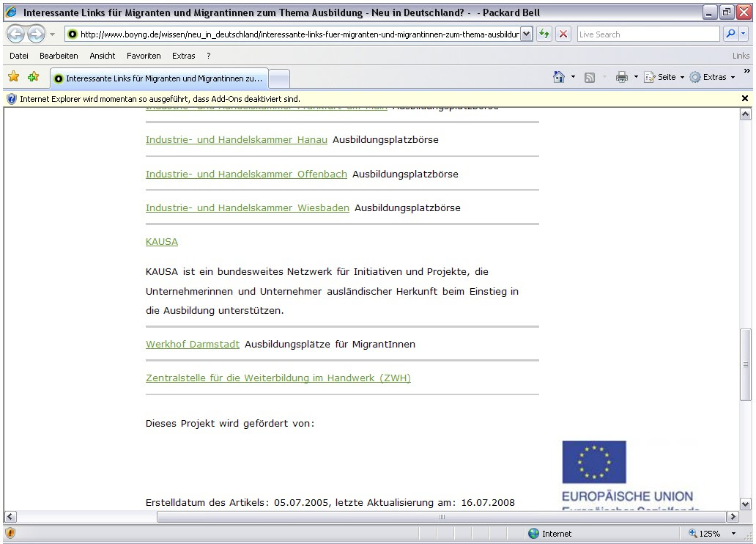The image size is (756, 544).
Task: Go to home page via house icon
Action: tap(559, 77)
